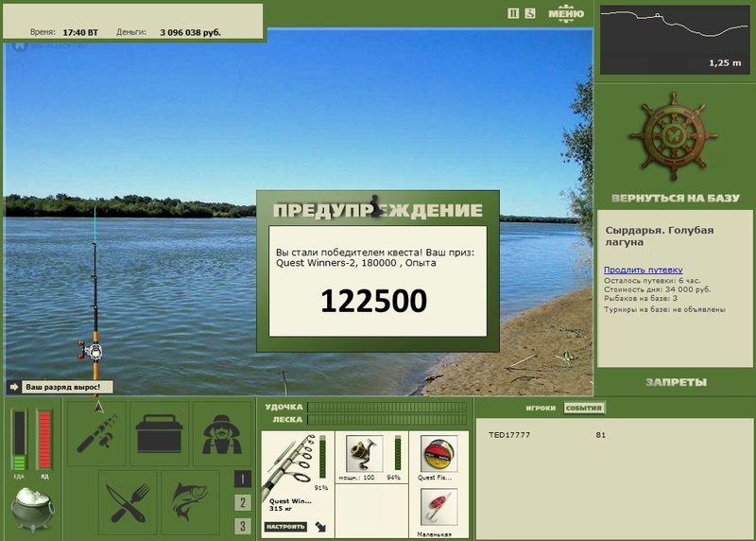This screenshot has width=756, height=541.
Task: Click the мощн.: 100 reel power label
Action: click(x=356, y=478)
